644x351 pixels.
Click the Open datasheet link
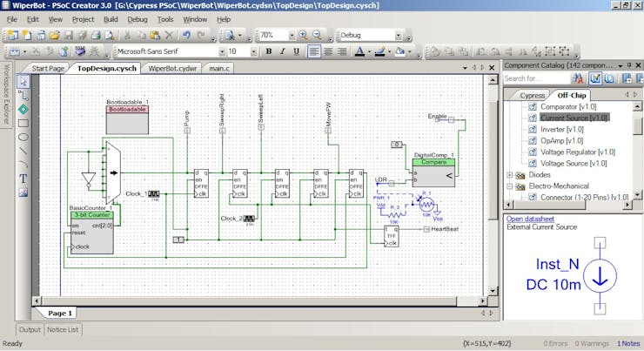(530, 219)
